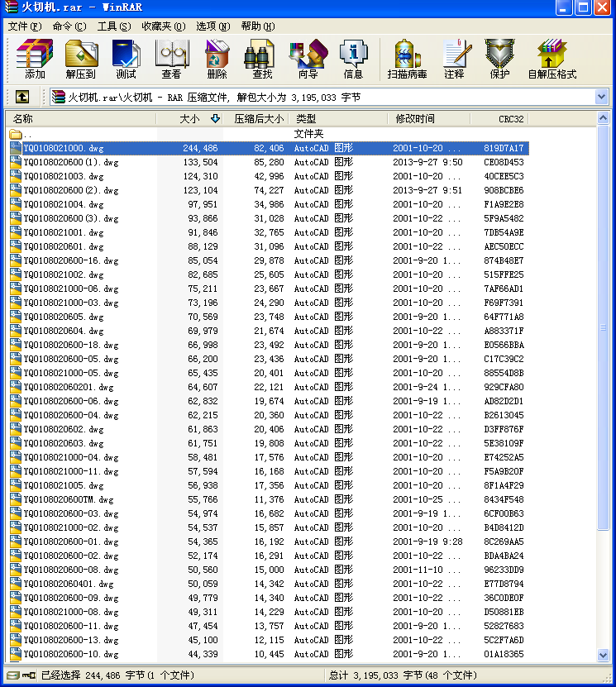Select file YQ0108020600 (2).dwg
The image size is (616, 687).
point(269,190)
